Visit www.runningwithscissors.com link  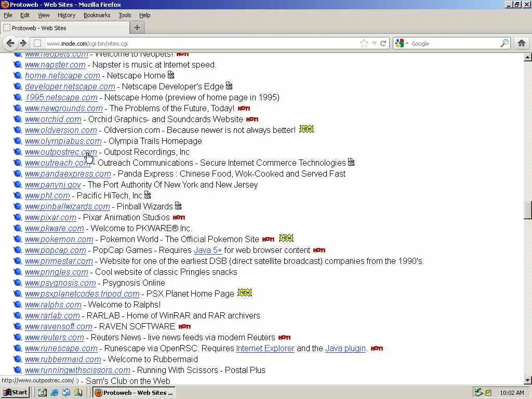pos(77,370)
